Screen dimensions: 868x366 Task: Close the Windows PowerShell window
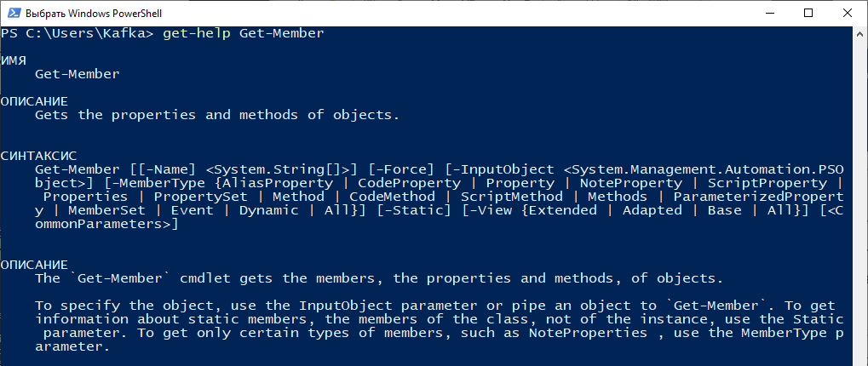847,14
